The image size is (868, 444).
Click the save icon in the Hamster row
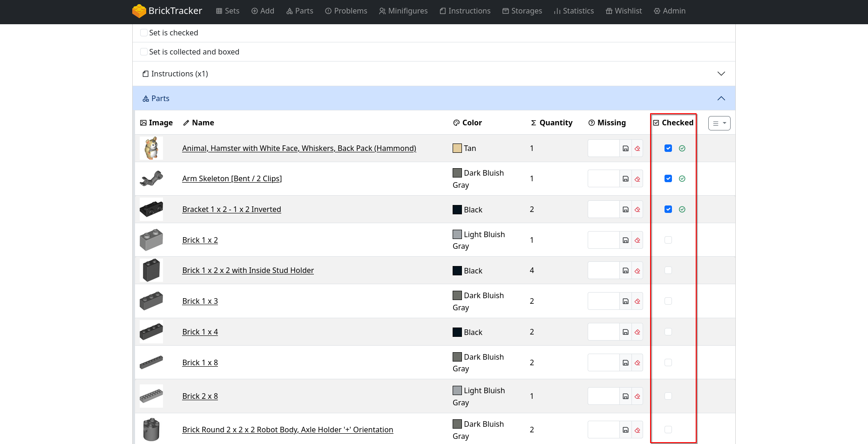625,149
